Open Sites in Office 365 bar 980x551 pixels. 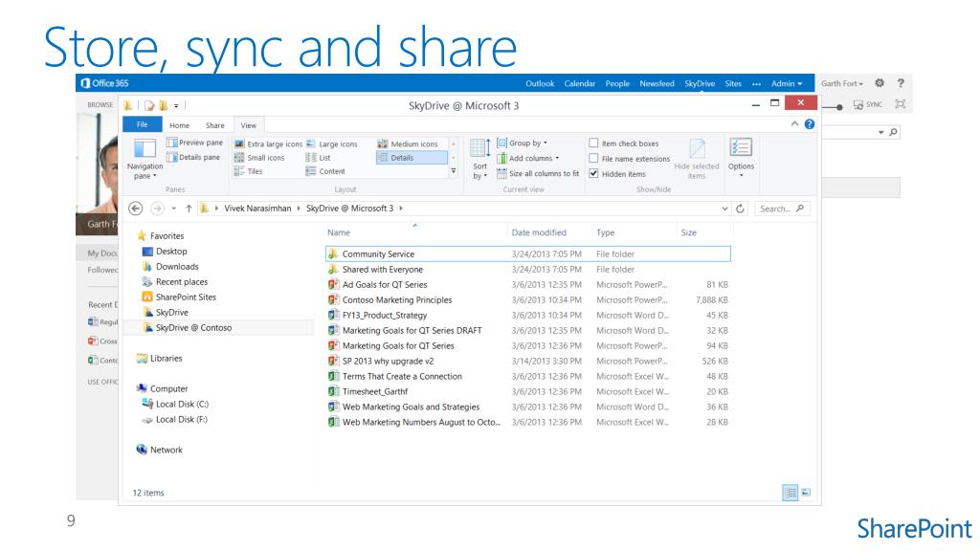[x=733, y=83]
